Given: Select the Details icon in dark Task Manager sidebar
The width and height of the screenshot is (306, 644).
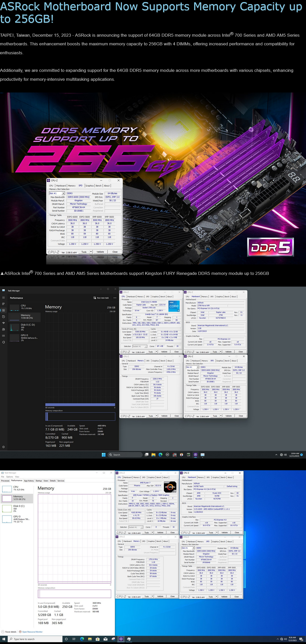Looking at the screenshot, I should (3, 336).
